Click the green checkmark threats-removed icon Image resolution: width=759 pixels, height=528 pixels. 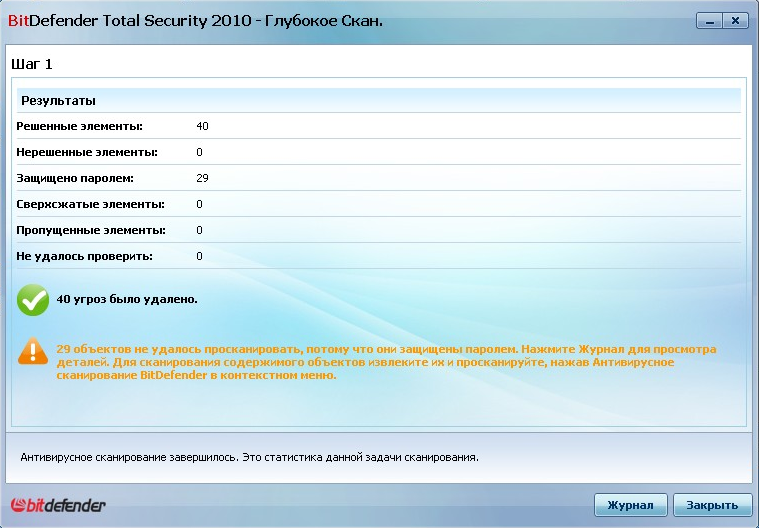pos(33,300)
